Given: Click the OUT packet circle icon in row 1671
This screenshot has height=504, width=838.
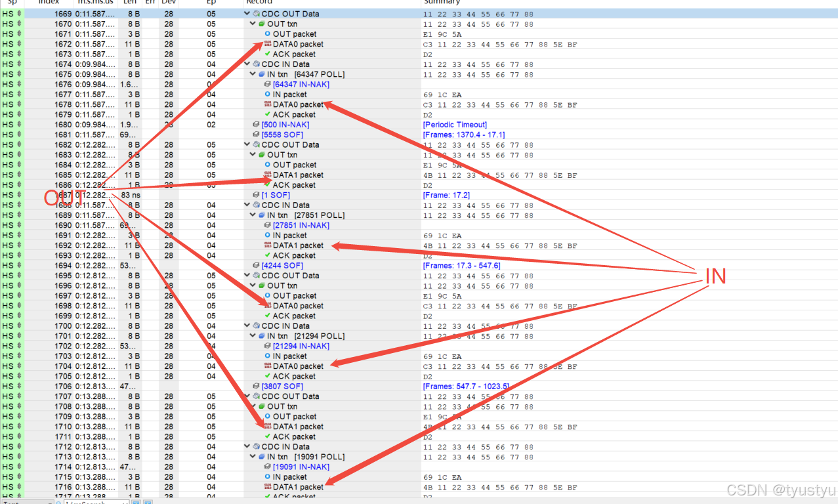Looking at the screenshot, I should [268, 34].
